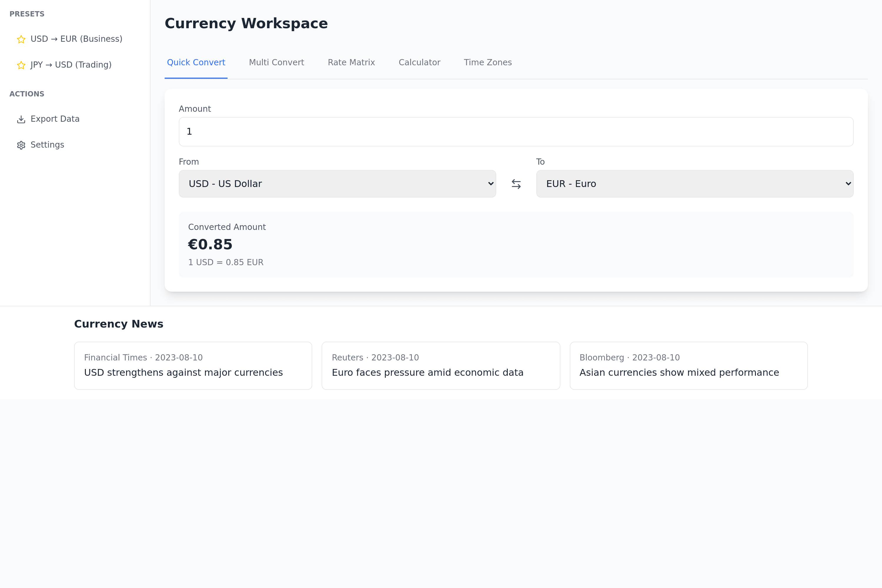The width and height of the screenshot is (882, 588).
Task: Open Settings from the sidebar
Action: tap(47, 145)
